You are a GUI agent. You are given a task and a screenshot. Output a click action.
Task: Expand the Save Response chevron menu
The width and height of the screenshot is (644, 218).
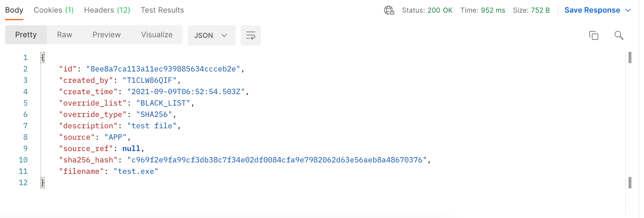pyautogui.click(x=628, y=10)
